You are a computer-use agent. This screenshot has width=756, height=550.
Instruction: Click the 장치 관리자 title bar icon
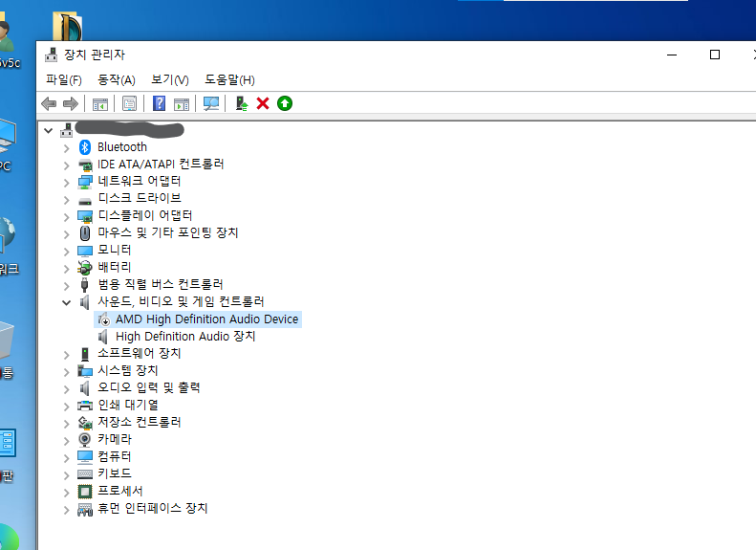click(51, 55)
